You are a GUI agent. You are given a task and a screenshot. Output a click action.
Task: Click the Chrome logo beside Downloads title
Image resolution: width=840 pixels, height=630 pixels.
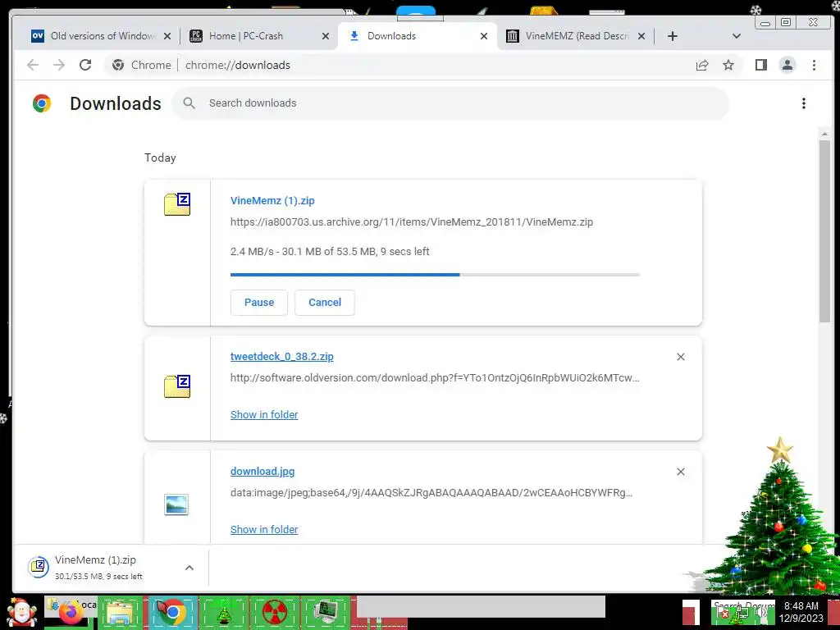click(x=42, y=103)
